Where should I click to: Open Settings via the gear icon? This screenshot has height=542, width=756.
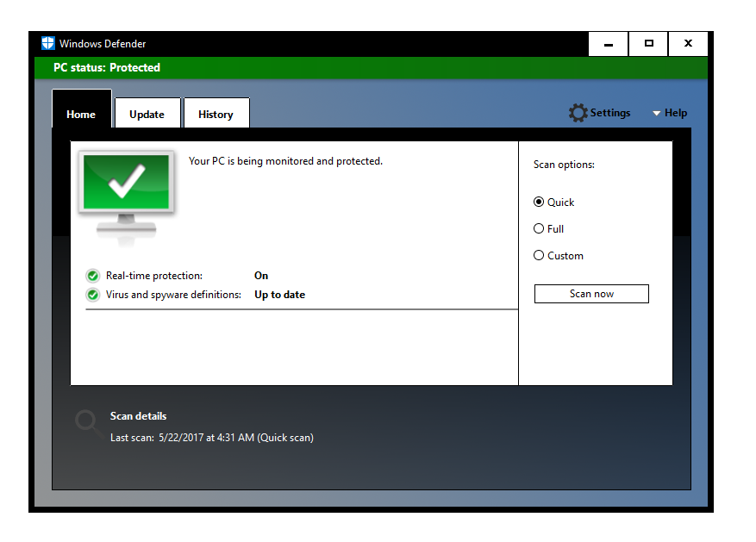(x=578, y=112)
